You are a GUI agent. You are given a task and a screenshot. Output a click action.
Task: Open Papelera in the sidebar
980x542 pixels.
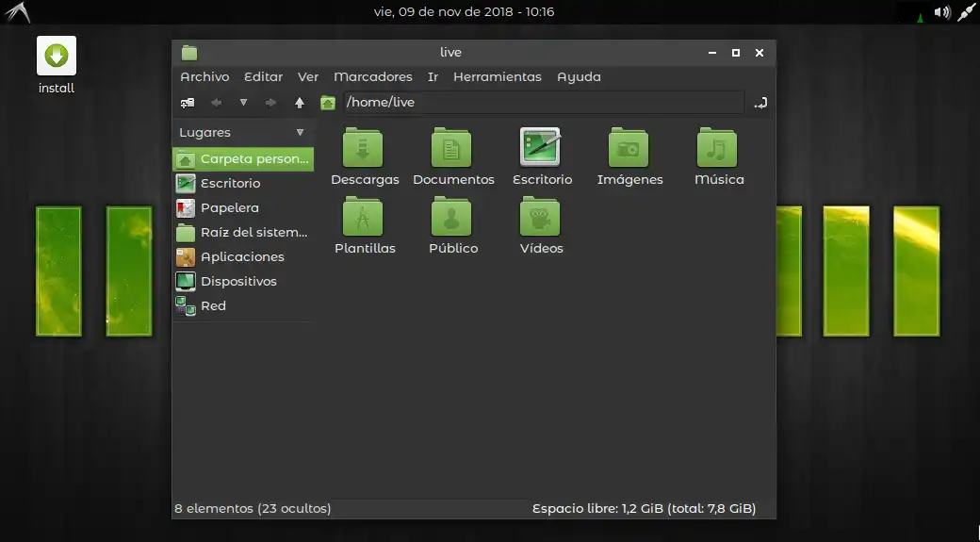click(x=243, y=207)
